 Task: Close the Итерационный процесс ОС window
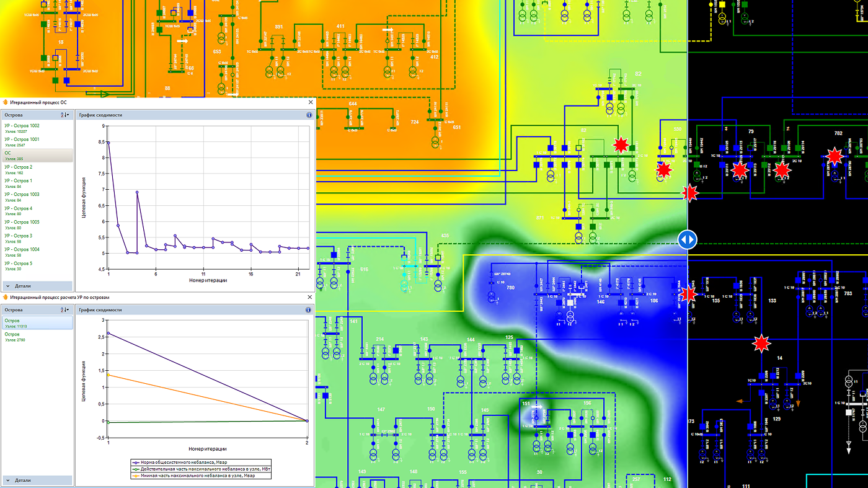click(x=311, y=102)
